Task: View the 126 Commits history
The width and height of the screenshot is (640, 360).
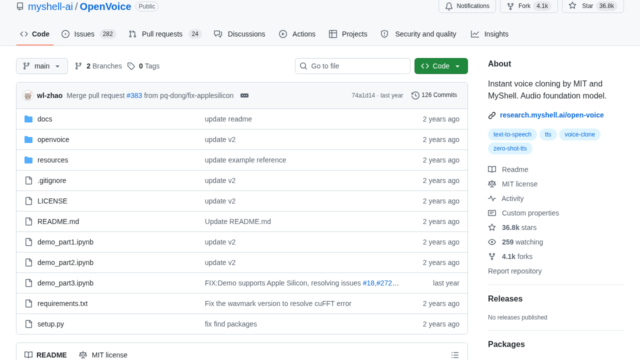Action: coord(434,95)
